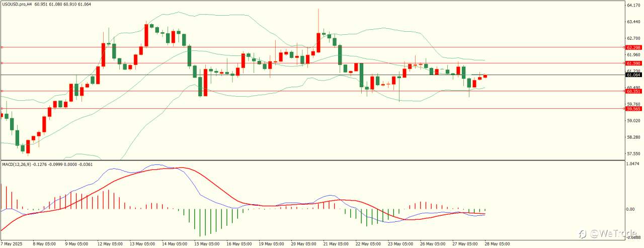Click the WeTrade watermark logo

[609, 234]
